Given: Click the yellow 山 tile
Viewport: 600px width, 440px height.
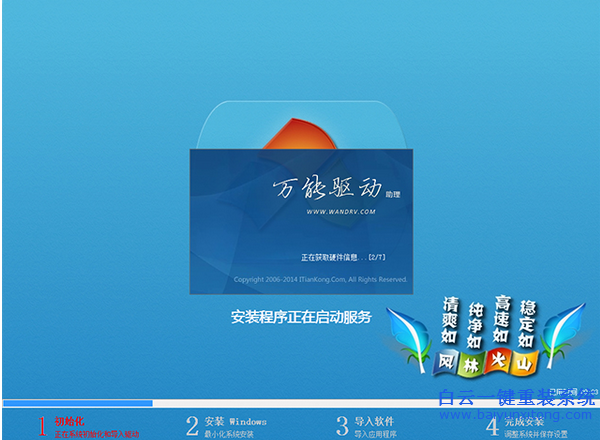Looking at the screenshot, I should (x=525, y=361).
